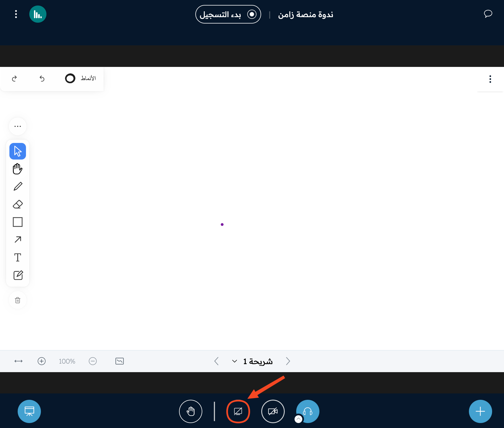Select the arrow pointer selection tool
The image size is (504, 428).
pos(18,151)
